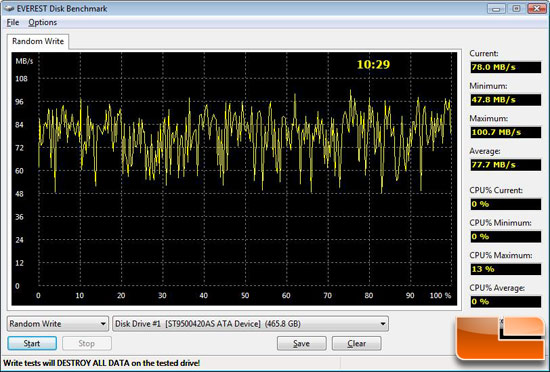Expand the Random Write test type dropdown
This screenshot has height=372, width=550.
[x=103, y=324]
